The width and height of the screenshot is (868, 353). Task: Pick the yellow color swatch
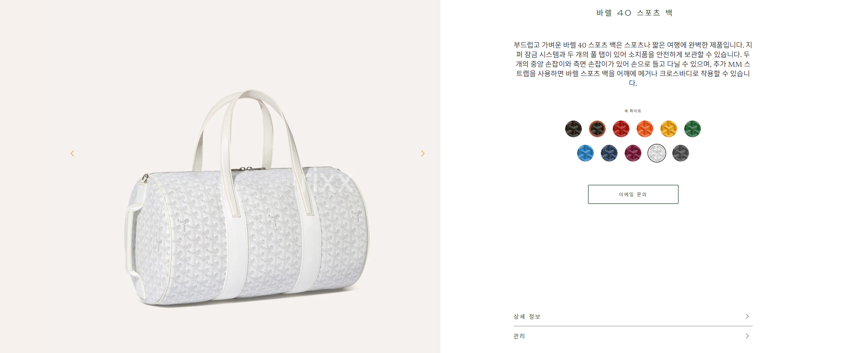click(668, 129)
